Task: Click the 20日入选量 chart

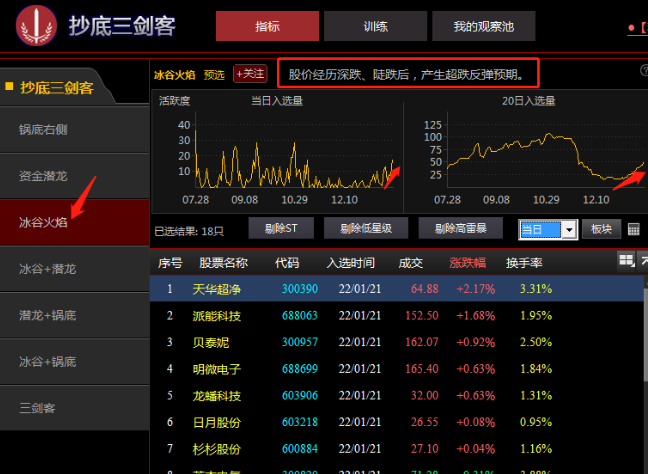Action: [527, 152]
